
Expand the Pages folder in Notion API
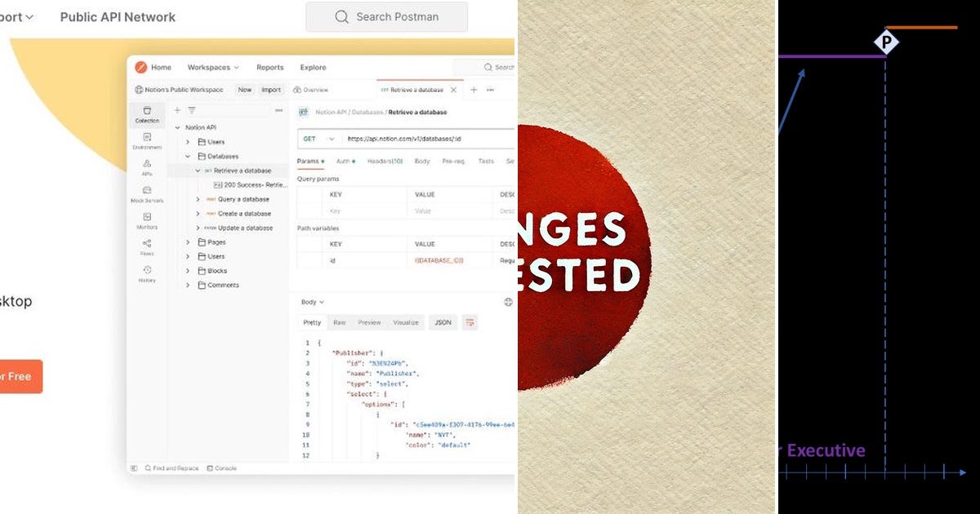(x=189, y=242)
